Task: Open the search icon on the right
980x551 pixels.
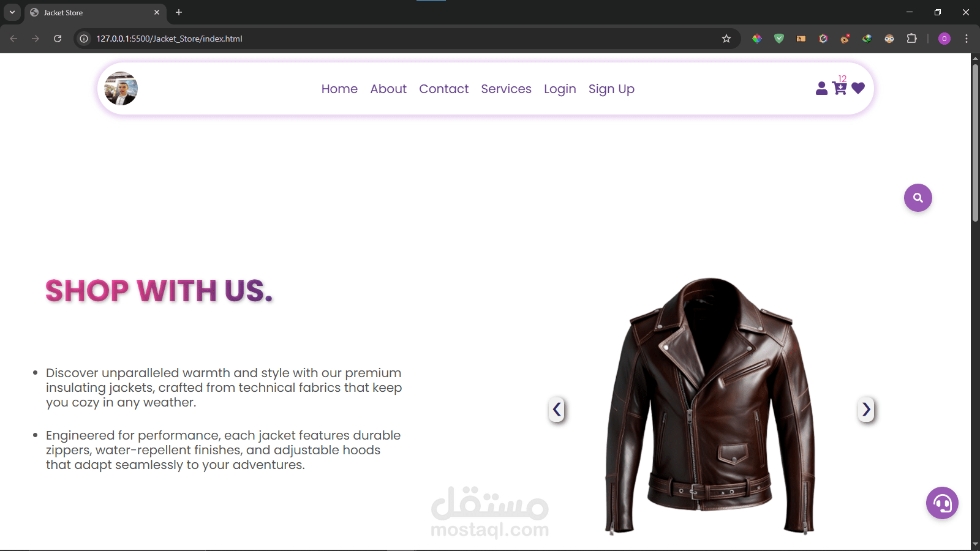Action: [917, 197]
